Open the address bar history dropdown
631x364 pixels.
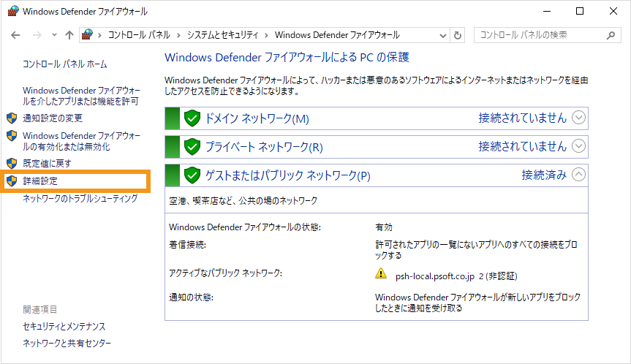(442, 35)
